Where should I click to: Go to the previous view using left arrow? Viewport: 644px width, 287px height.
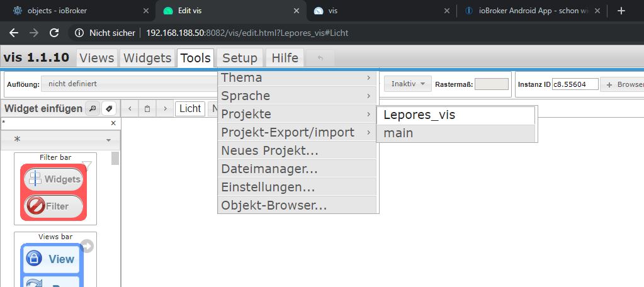pos(130,108)
